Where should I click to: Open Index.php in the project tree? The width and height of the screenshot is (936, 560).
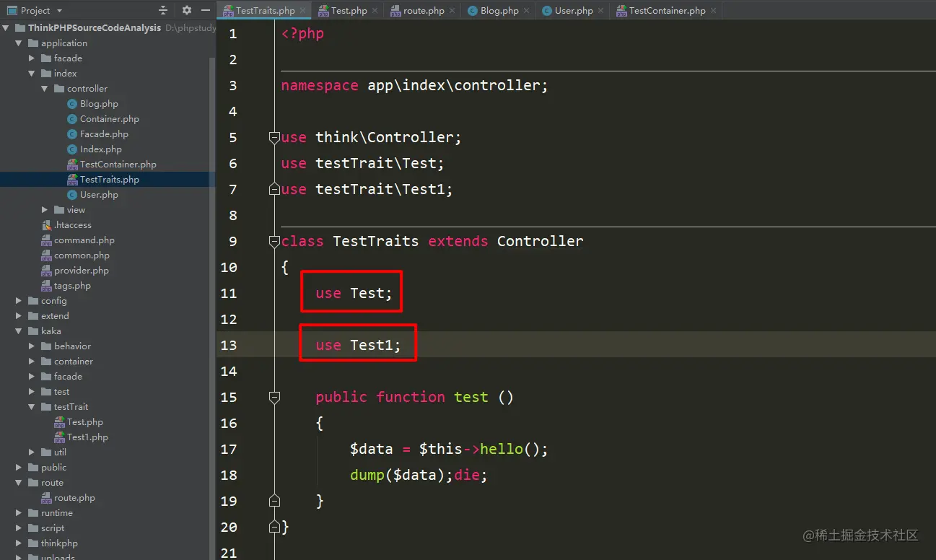[100, 149]
